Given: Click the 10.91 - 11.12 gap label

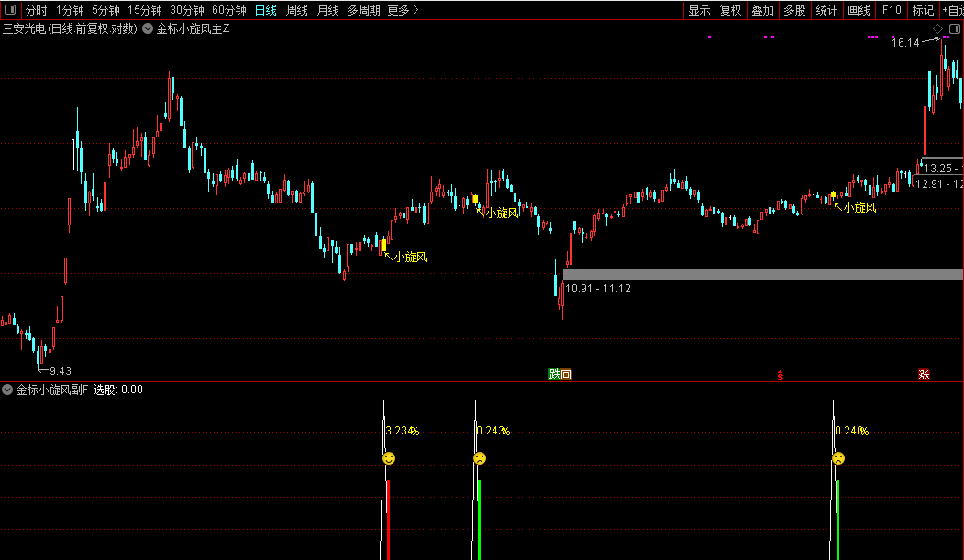Looking at the screenshot, I should pyautogui.click(x=598, y=289).
